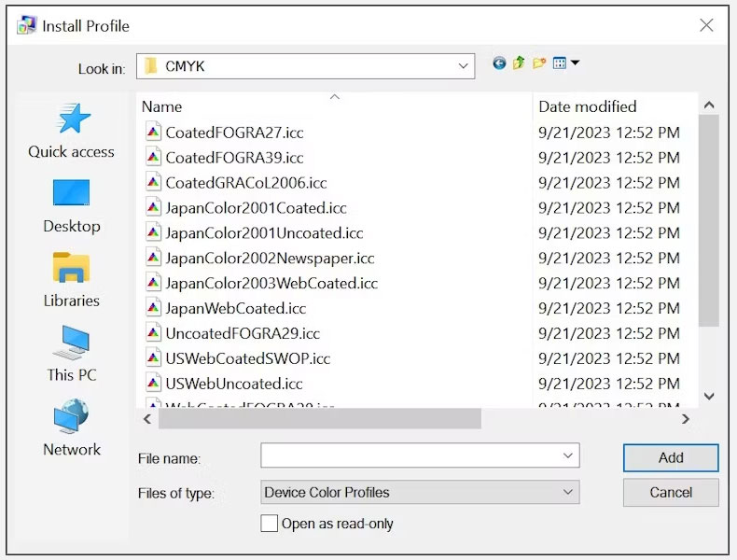
Task: Click the Cancel button
Action: [x=671, y=492]
